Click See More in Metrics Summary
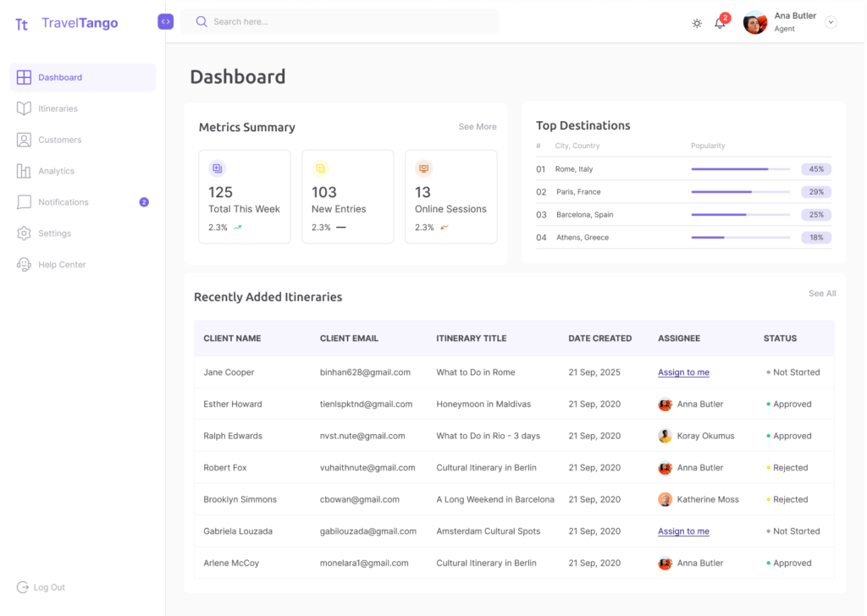The width and height of the screenshot is (867, 616). pyautogui.click(x=478, y=127)
